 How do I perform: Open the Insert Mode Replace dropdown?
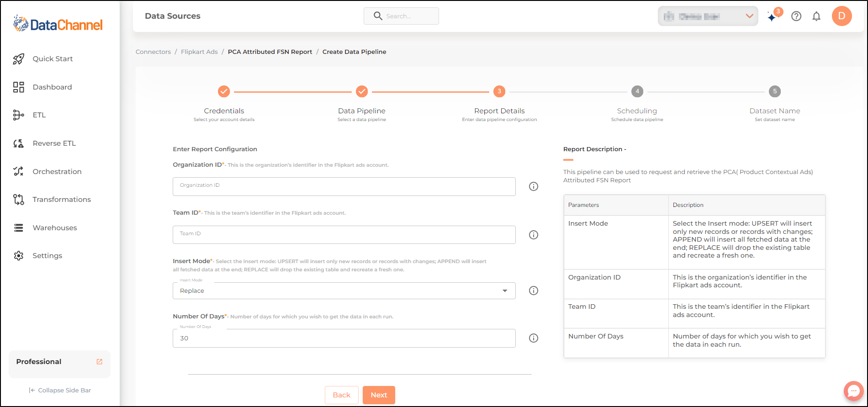click(344, 291)
